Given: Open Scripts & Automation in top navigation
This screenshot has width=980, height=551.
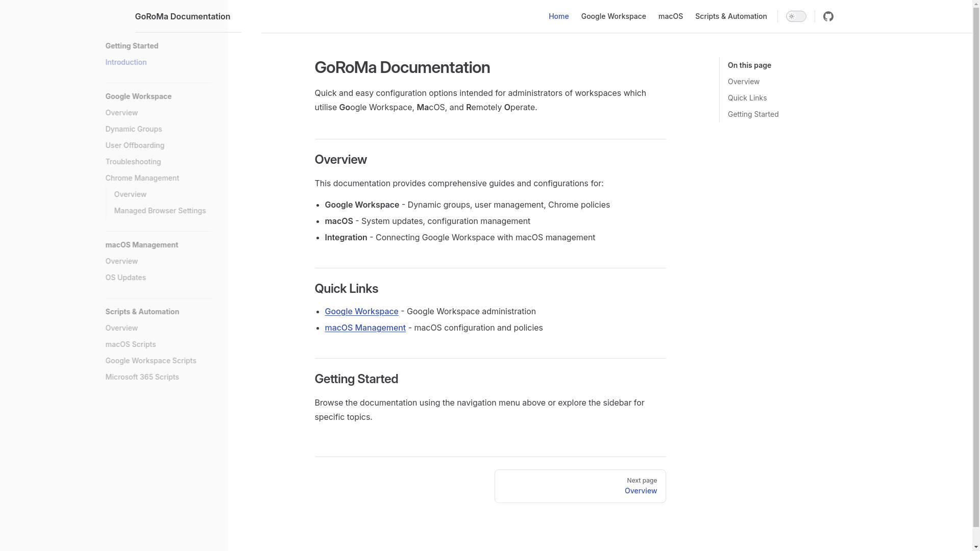Looking at the screenshot, I should point(730,16).
